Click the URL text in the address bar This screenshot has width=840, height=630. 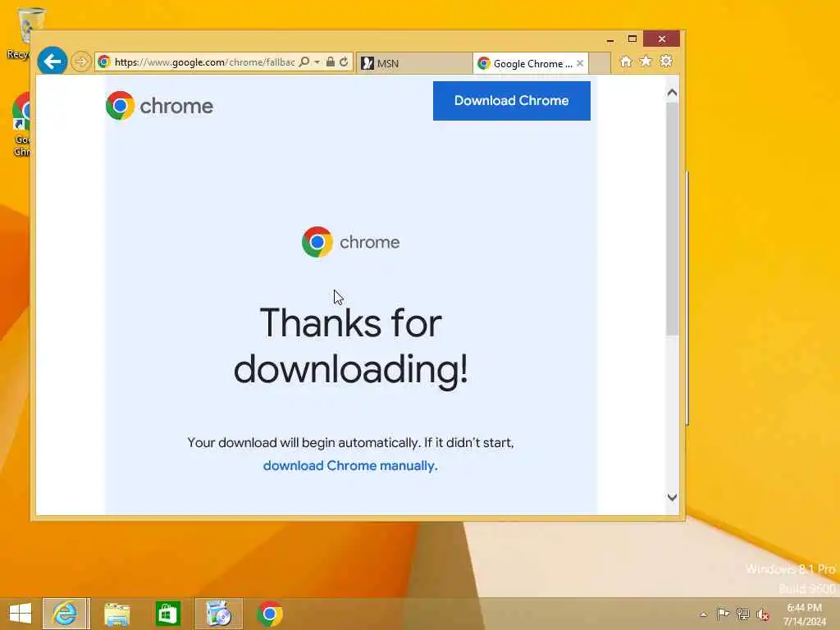pos(204,62)
